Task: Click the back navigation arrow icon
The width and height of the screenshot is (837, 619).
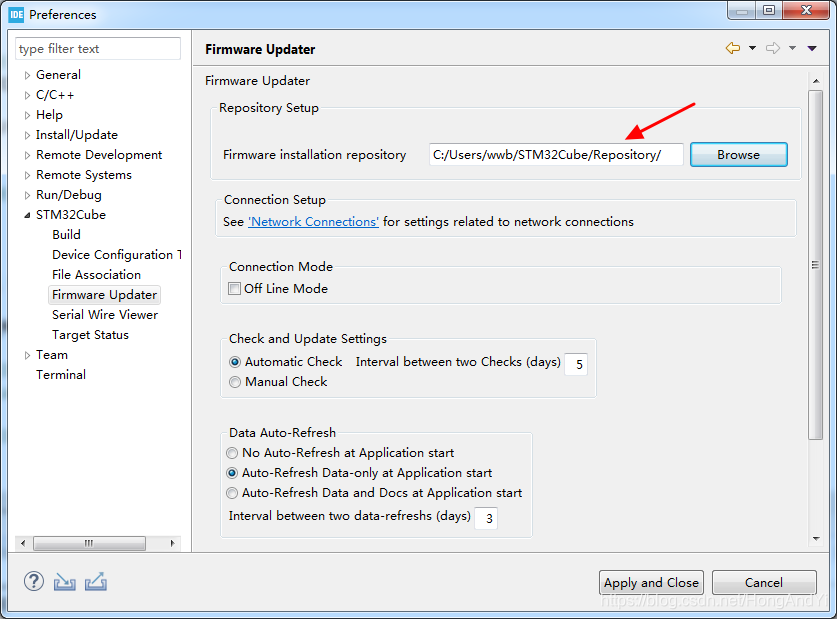Action: (x=732, y=48)
